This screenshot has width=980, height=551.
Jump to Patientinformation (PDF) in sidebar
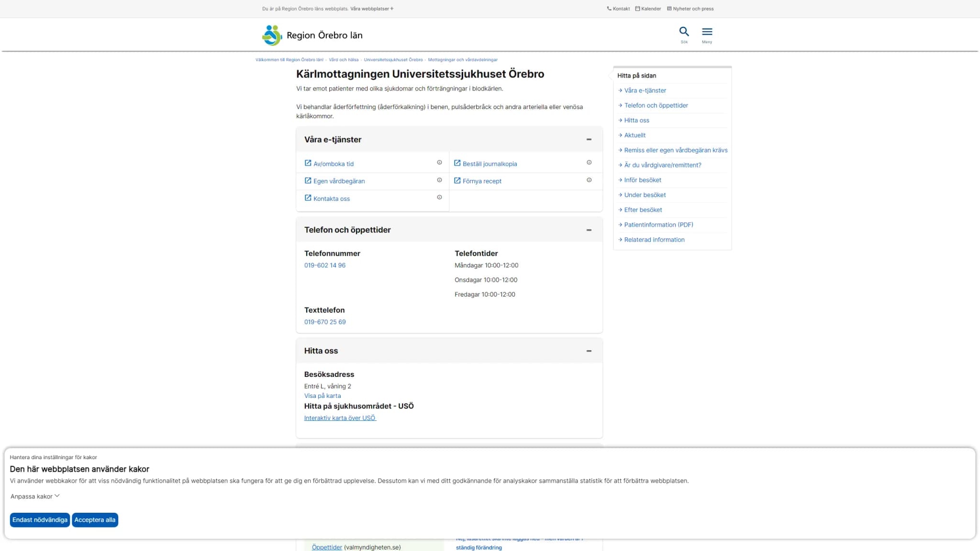[x=658, y=225]
